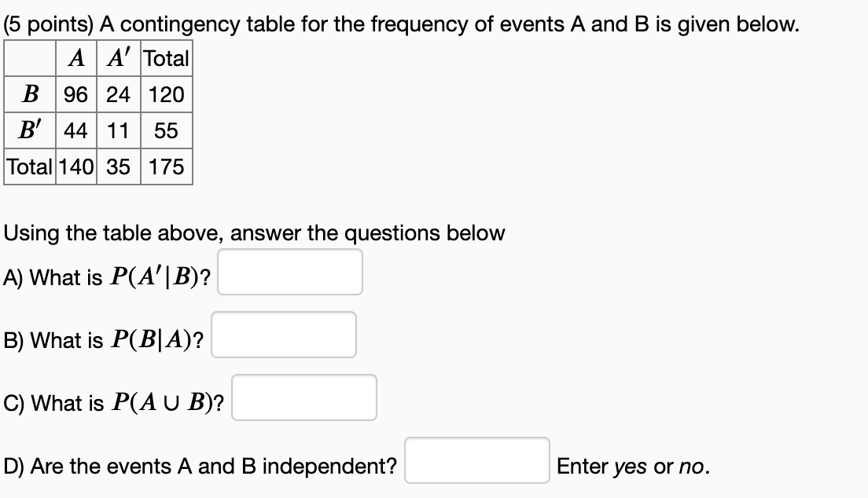This screenshot has height=498, width=868.
Task: Select the cell containing 44
Action: (74, 130)
